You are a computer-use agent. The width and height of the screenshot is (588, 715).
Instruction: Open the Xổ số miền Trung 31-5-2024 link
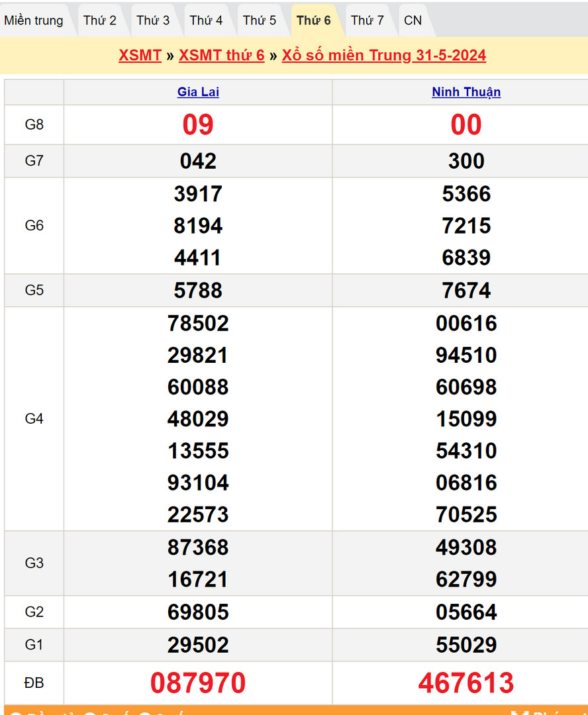pyautogui.click(x=383, y=56)
